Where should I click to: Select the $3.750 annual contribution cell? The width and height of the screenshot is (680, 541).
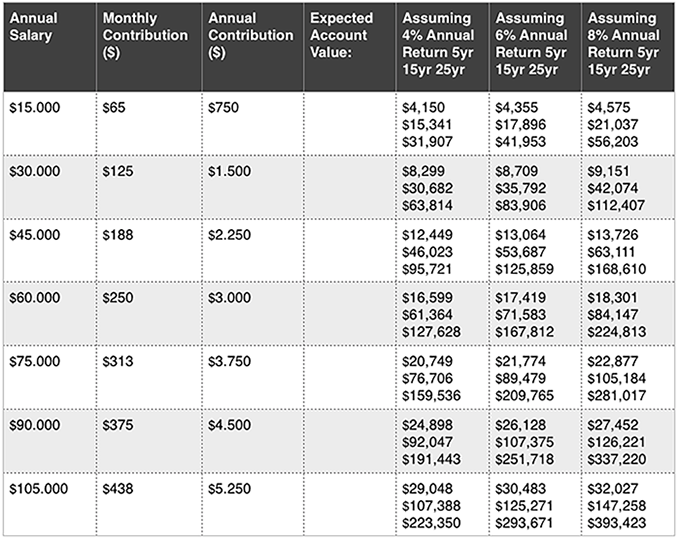coord(229,363)
